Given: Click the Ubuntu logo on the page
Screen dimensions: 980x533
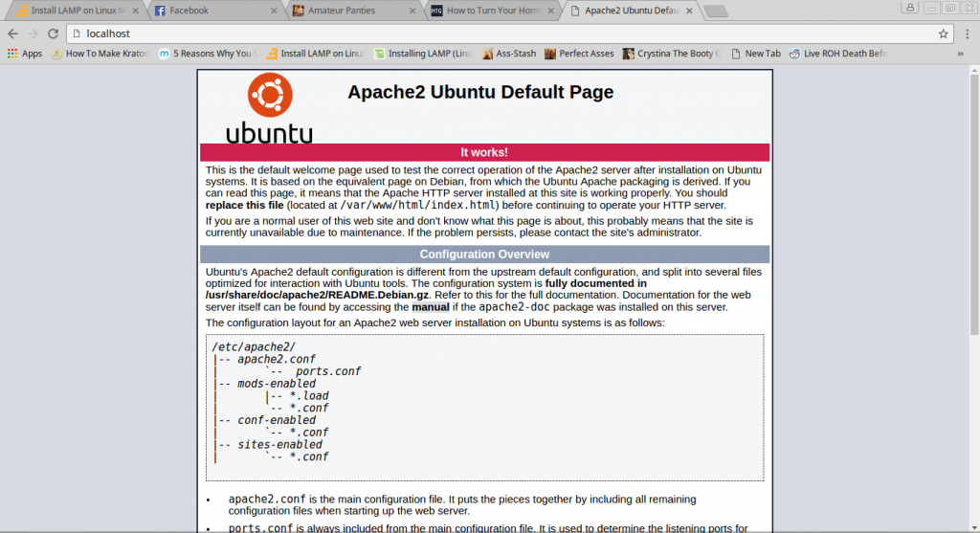Looking at the screenshot, I should (x=268, y=108).
